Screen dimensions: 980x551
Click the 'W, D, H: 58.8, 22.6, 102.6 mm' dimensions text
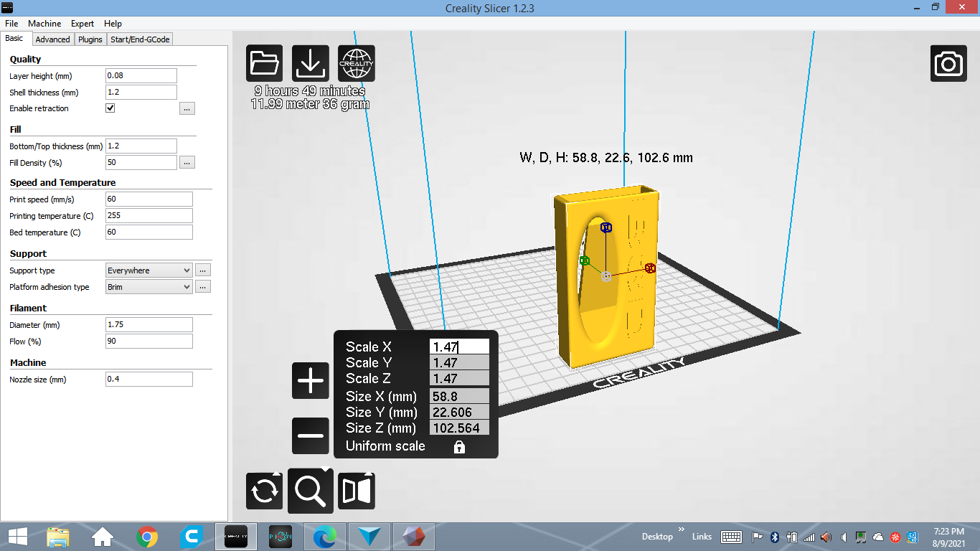click(606, 157)
